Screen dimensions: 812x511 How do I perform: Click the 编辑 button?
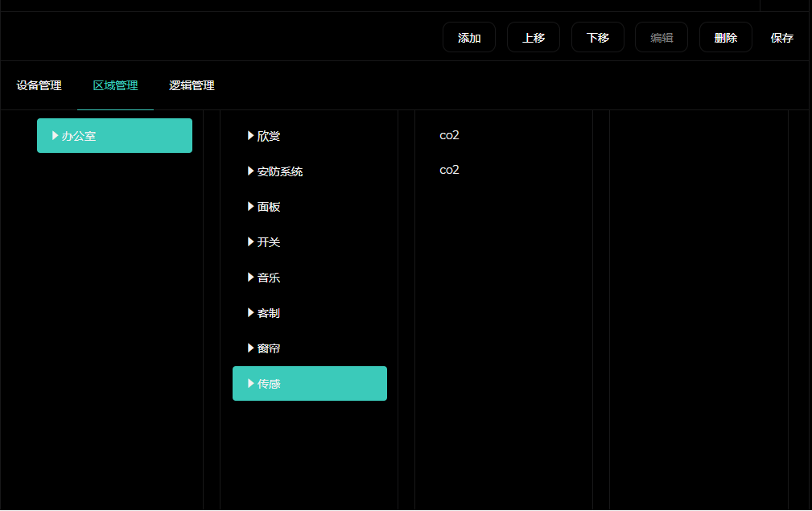click(662, 38)
